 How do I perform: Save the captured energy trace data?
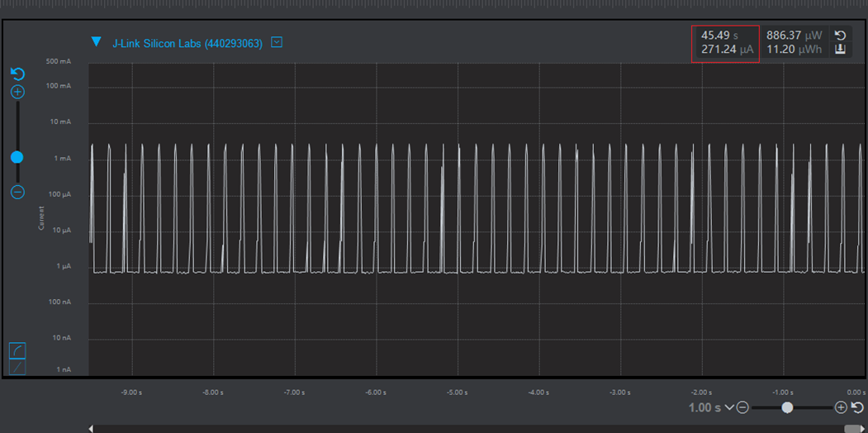click(x=840, y=50)
